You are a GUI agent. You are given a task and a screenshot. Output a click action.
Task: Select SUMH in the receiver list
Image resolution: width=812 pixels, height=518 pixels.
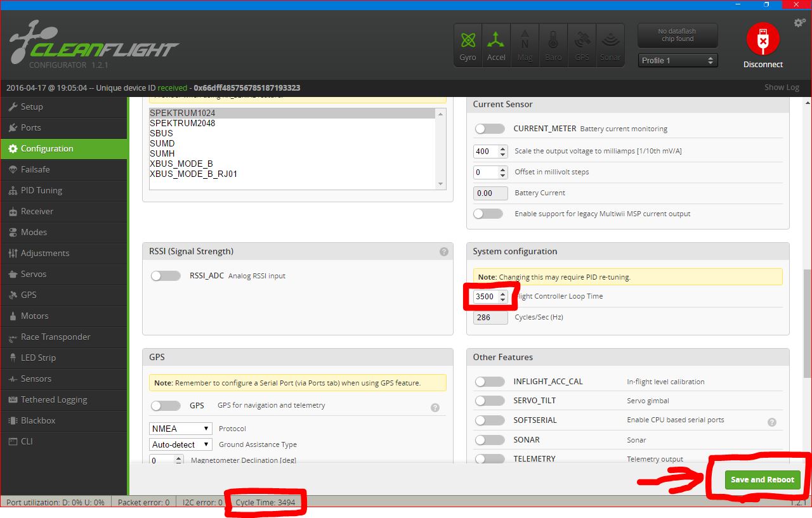click(292, 154)
